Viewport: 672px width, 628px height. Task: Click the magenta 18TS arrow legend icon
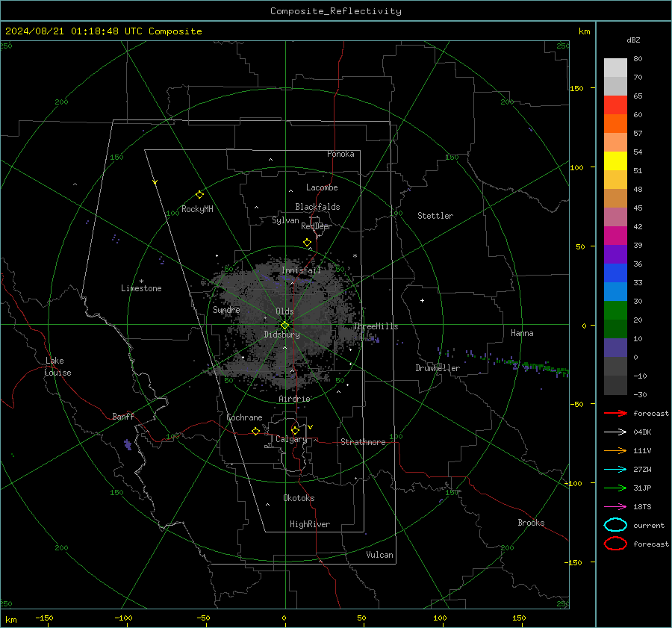click(615, 507)
